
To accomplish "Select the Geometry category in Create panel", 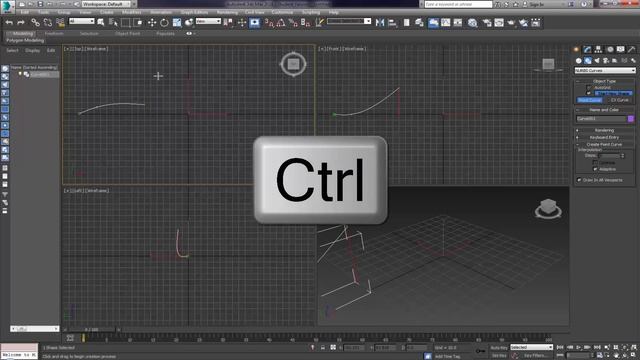I will [578, 60].
